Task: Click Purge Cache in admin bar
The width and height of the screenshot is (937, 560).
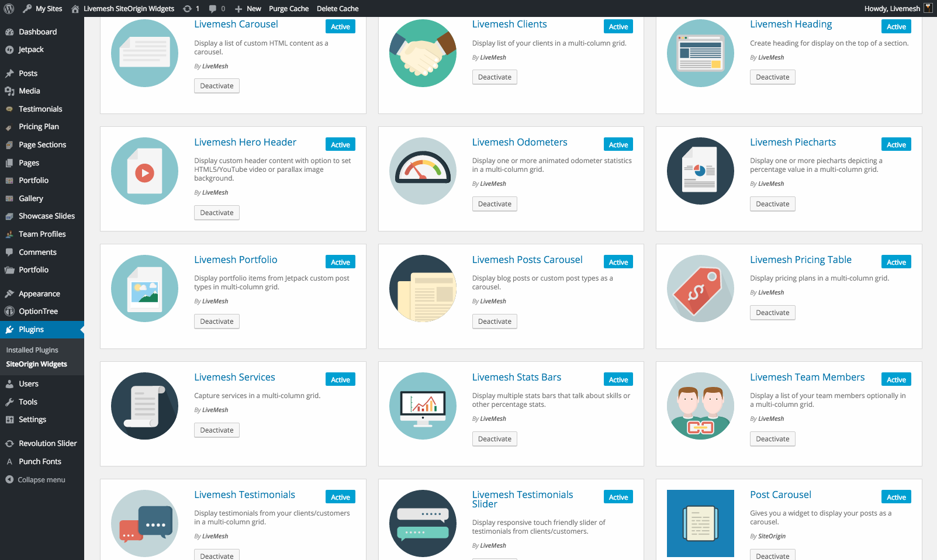Action: point(289,9)
